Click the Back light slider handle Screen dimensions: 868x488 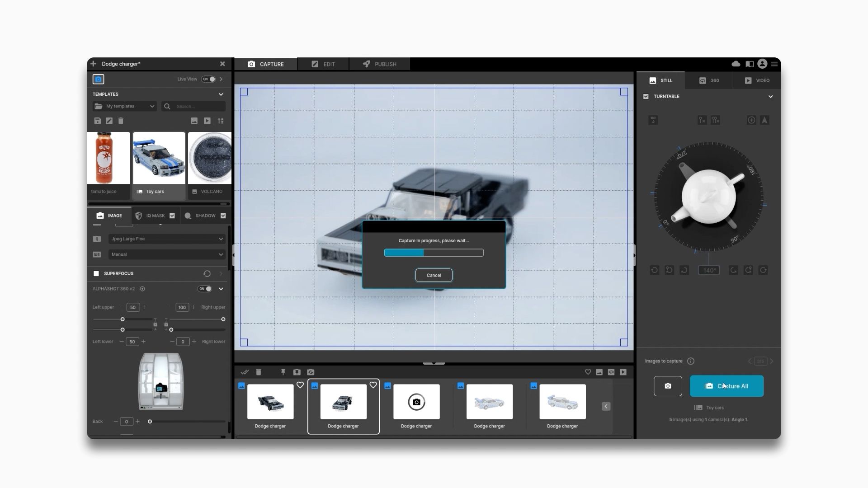point(150,421)
